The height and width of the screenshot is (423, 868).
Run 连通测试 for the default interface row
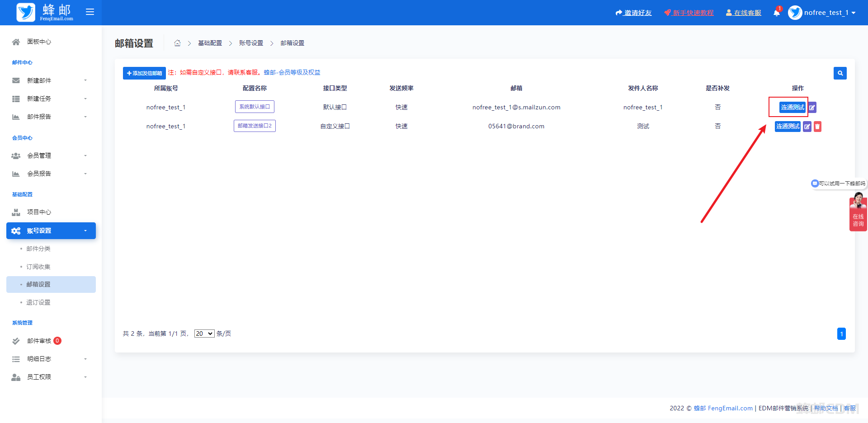pos(792,108)
